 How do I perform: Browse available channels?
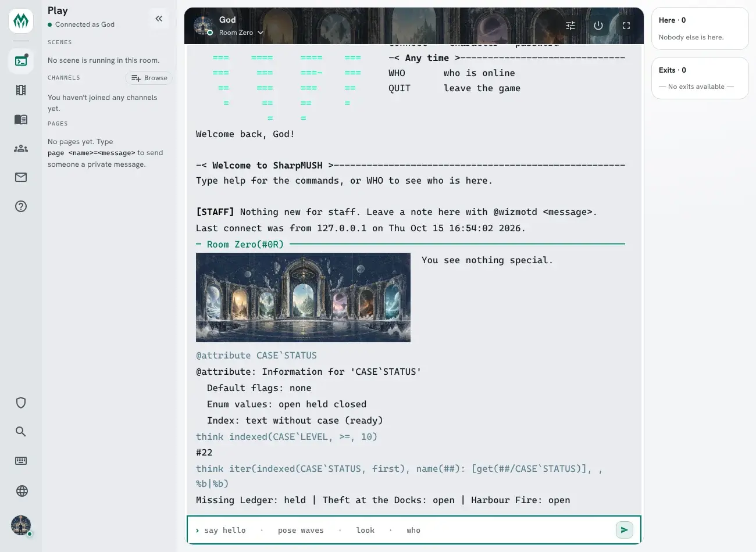[x=149, y=78]
